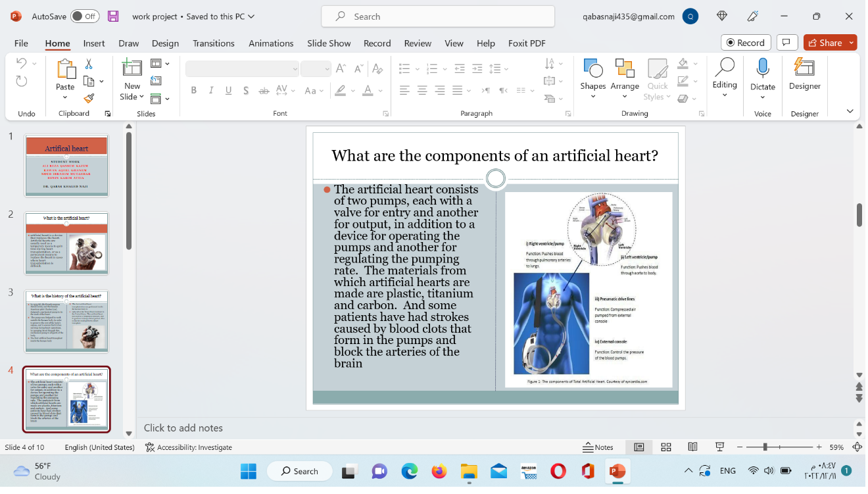Click the Cut scissors icon
This screenshot has width=868, height=494.
(x=89, y=64)
